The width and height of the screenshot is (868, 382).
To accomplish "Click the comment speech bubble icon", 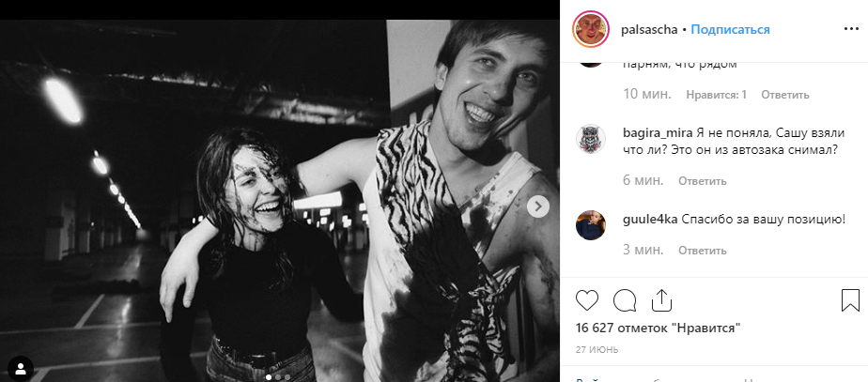I will 625,300.
